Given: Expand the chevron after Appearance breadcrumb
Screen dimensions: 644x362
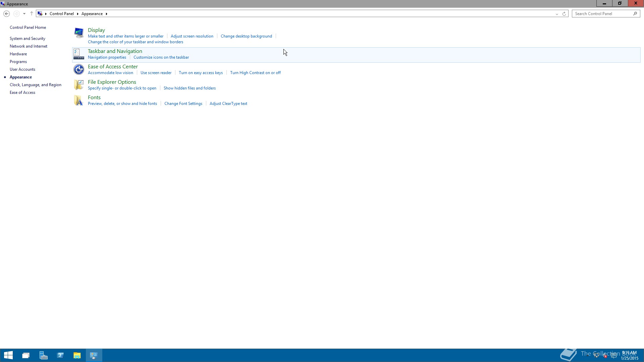Looking at the screenshot, I should pyautogui.click(x=107, y=14).
